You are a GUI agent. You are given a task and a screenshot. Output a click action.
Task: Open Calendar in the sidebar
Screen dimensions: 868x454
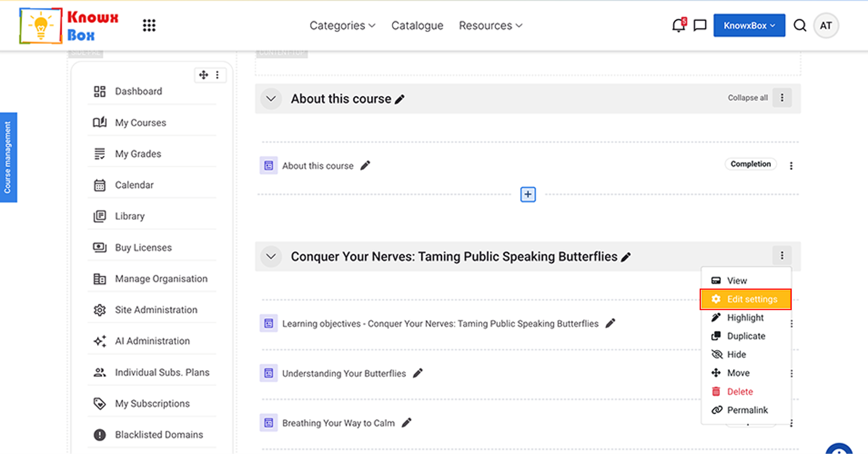[152, 185]
